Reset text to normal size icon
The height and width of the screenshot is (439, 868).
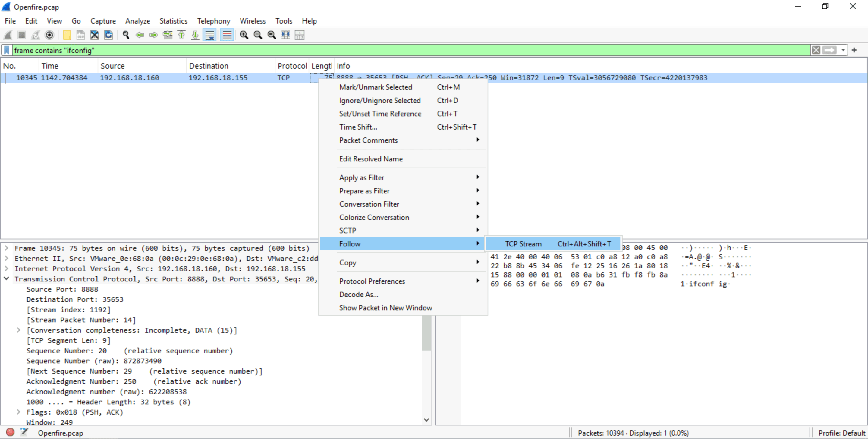pyautogui.click(x=272, y=35)
